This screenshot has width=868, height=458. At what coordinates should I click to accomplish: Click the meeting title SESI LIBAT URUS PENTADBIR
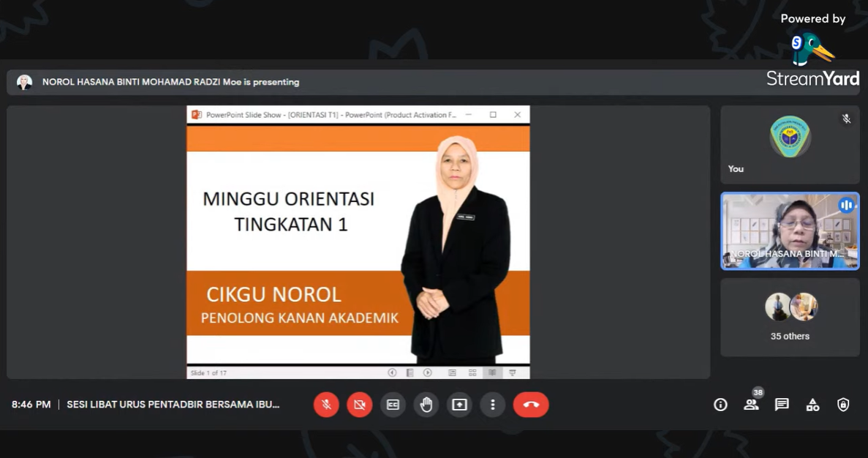pos(173,405)
